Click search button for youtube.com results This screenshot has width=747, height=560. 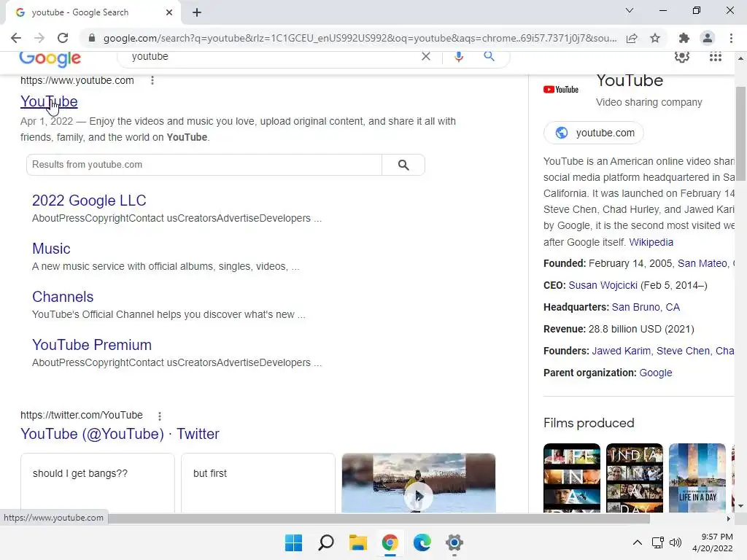click(x=403, y=165)
